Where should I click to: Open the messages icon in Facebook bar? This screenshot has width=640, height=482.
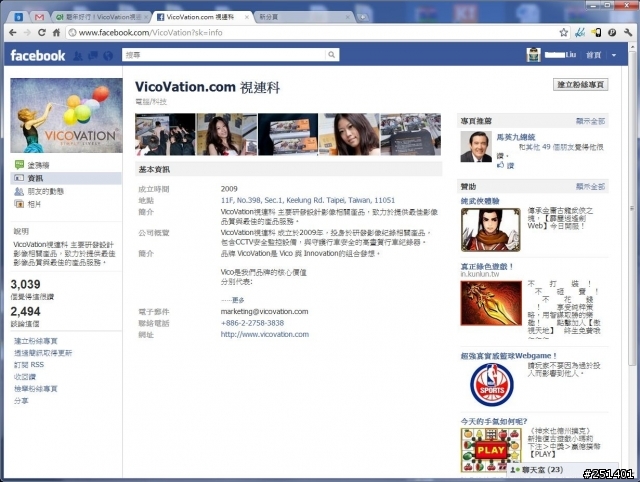pyautogui.click(x=93, y=56)
